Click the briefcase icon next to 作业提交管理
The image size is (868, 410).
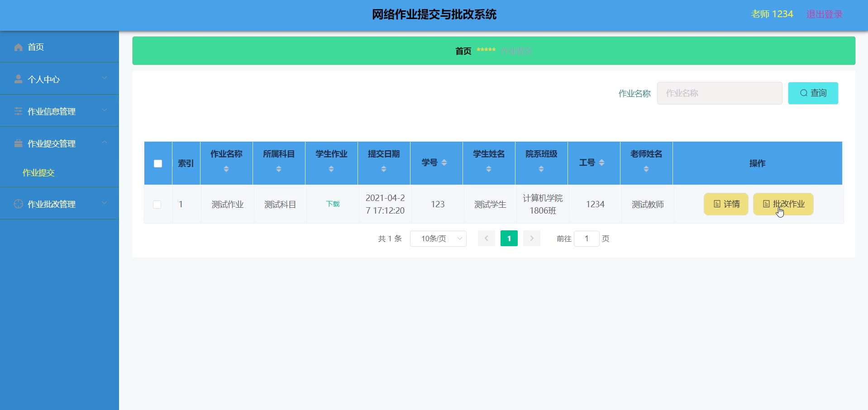19,143
